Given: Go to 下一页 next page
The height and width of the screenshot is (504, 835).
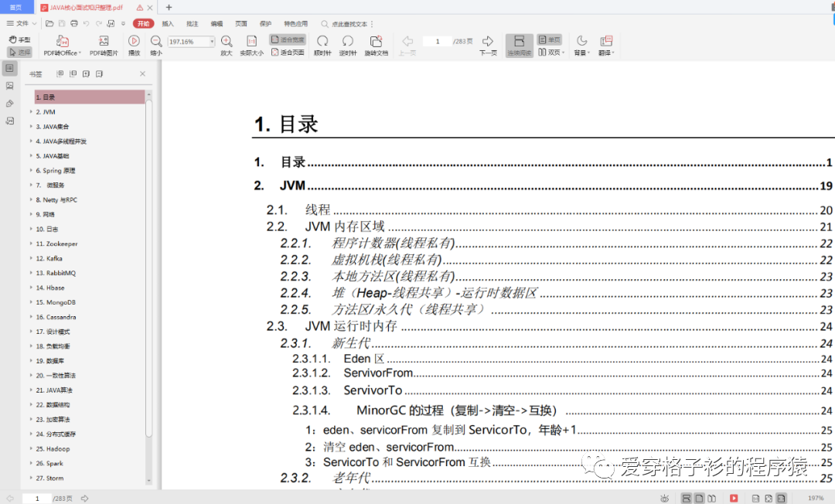Looking at the screenshot, I should pos(488,46).
